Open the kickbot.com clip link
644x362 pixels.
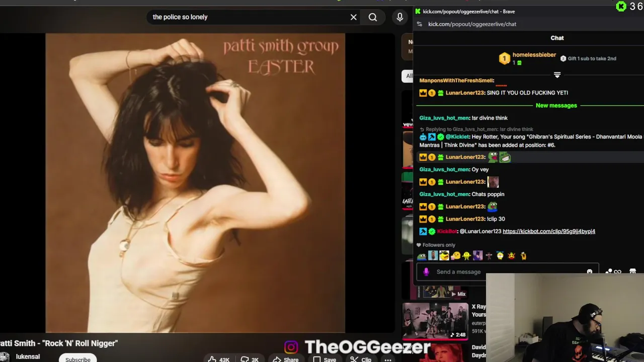pos(549,231)
